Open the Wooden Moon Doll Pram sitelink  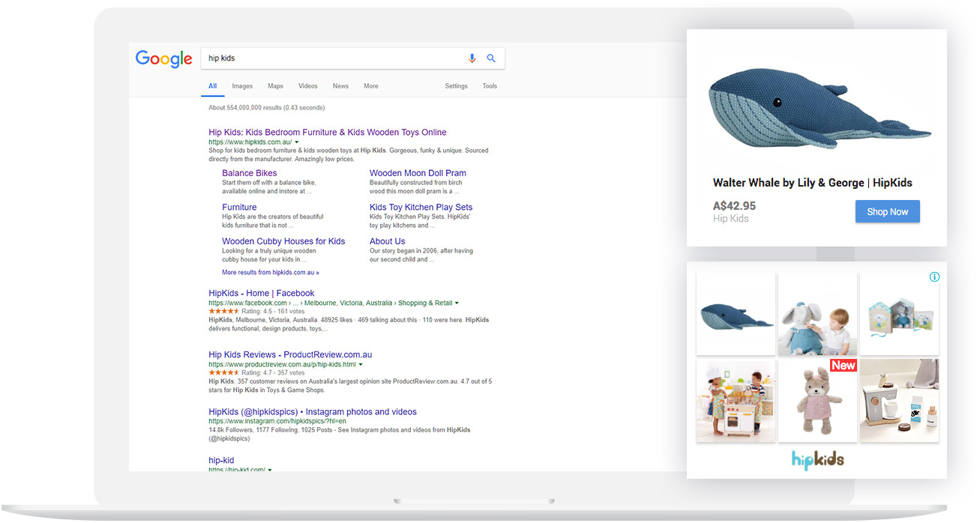click(x=418, y=173)
